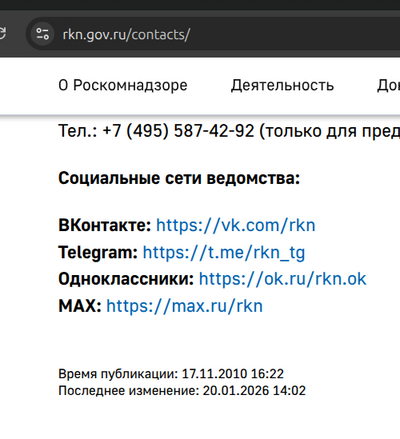Screen dimensions: 400x439
Task: Click the Последнее изменение date line
Action: click(x=182, y=391)
